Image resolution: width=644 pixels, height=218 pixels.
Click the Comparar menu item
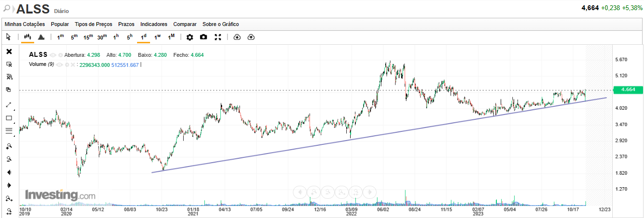[x=185, y=24]
